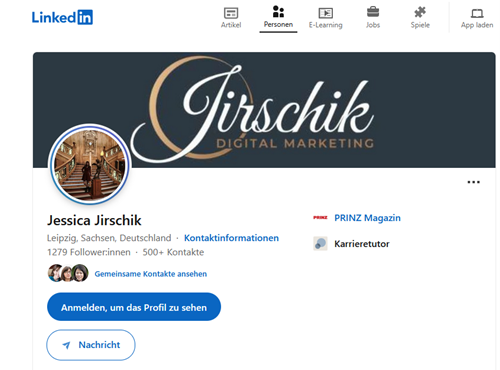Image resolution: width=500 pixels, height=370 pixels.
Task: Open the E-Learning section
Action: tap(326, 18)
